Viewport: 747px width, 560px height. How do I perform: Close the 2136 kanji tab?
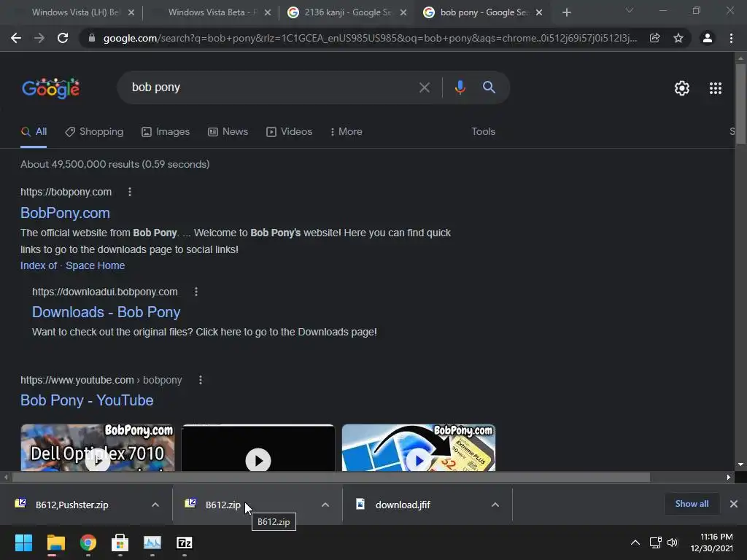click(x=403, y=13)
